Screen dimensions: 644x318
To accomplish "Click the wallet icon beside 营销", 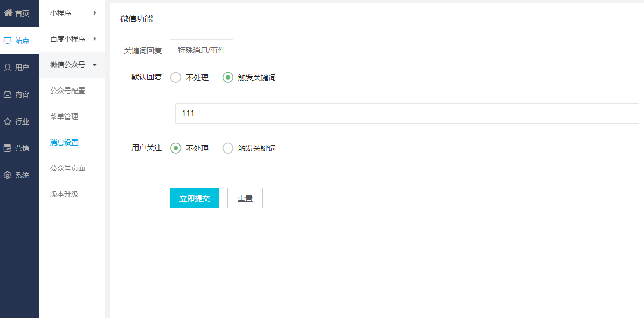I will coord(8,148).
